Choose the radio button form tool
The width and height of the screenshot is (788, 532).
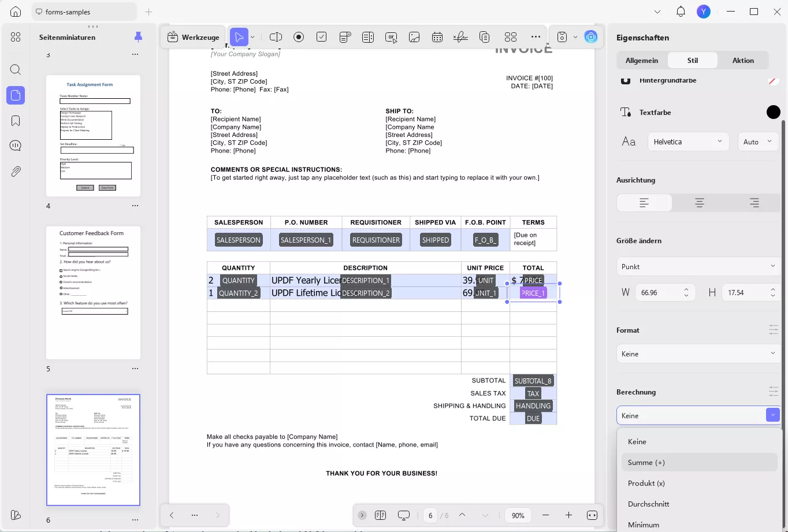tap(299, 37)
